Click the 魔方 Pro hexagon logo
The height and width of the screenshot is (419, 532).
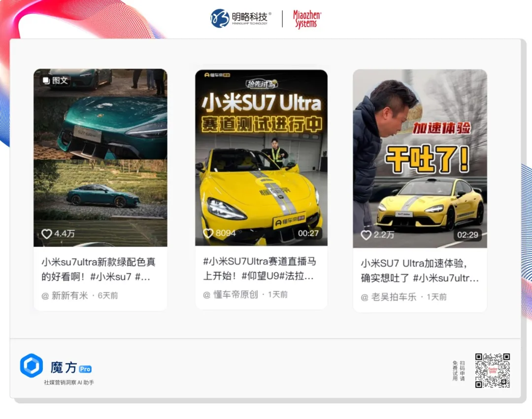pyautogui.click(x=32, y=365)
